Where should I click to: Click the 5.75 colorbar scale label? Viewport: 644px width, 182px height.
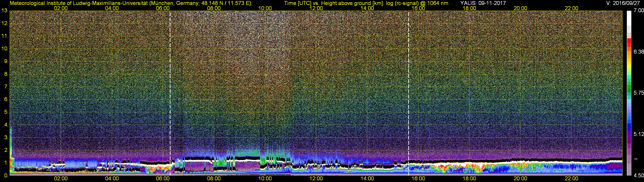pyautogui.click(x=638, y=93)
